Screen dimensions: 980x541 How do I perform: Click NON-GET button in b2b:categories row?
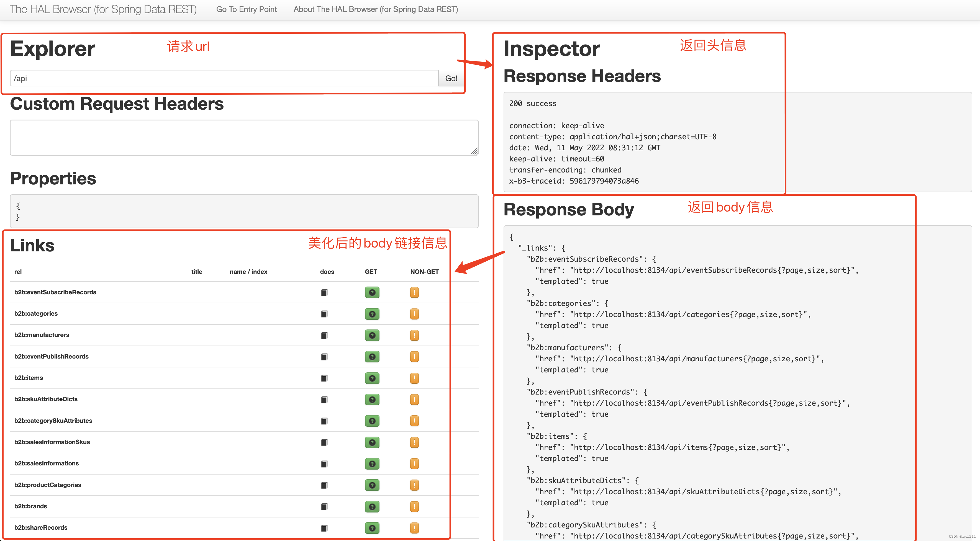pos(414,314)
